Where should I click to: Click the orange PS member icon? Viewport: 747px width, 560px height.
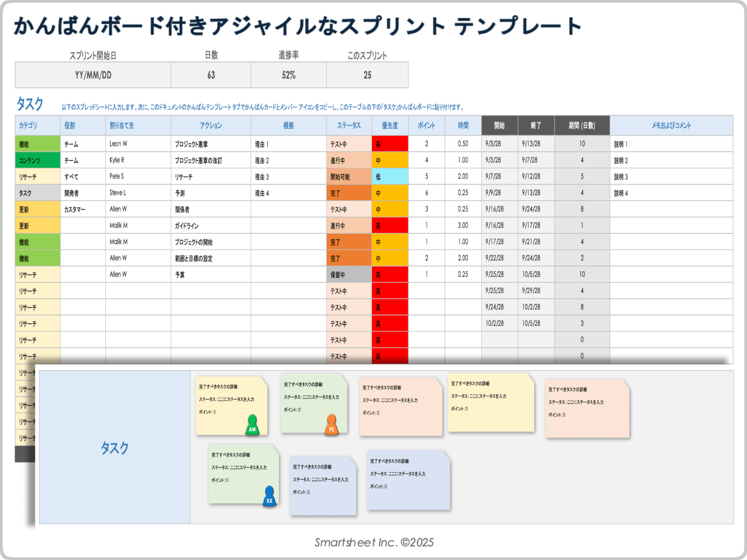331,424
